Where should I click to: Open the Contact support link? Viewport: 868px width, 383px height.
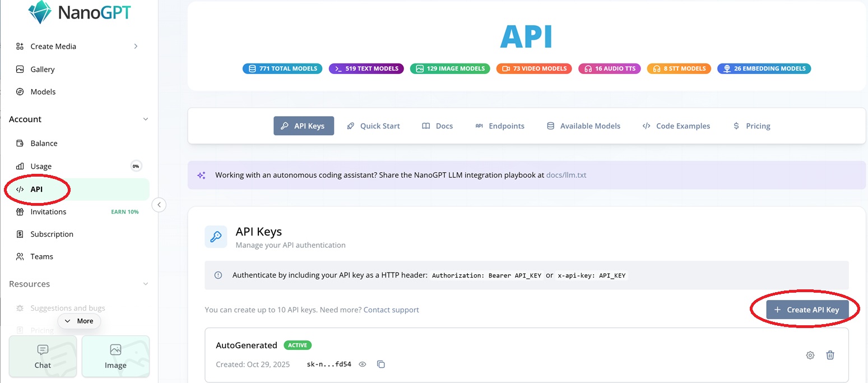tap(391, 310)
